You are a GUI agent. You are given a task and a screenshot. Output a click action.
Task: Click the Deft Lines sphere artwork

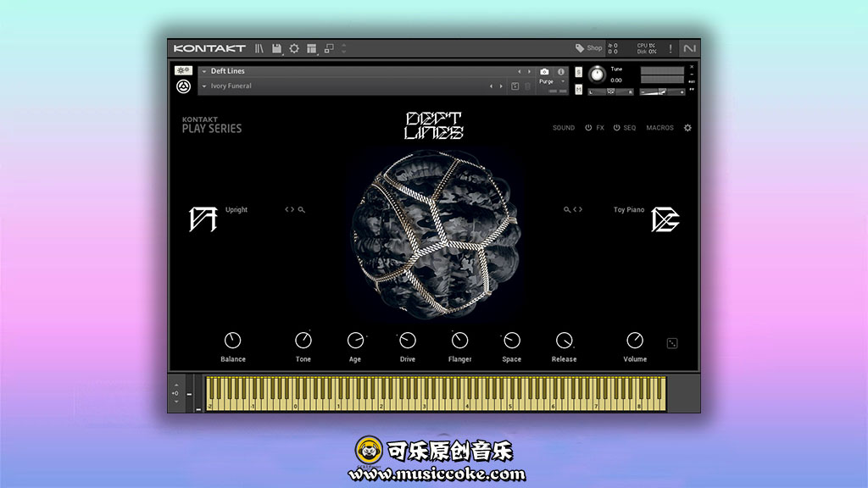[436, 234]
